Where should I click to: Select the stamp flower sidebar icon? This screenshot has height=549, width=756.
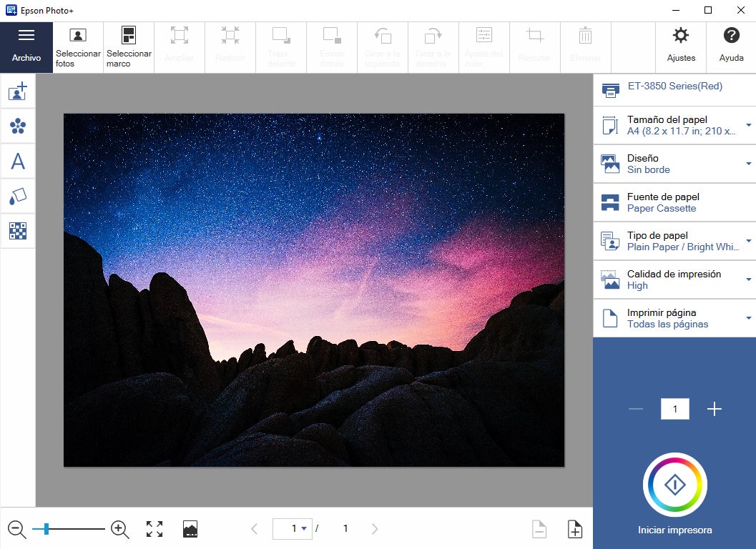click(x=18, y=127)
